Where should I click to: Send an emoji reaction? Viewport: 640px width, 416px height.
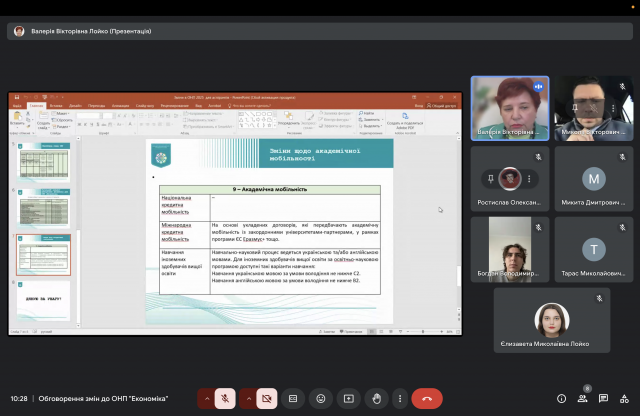pos(321,398)
